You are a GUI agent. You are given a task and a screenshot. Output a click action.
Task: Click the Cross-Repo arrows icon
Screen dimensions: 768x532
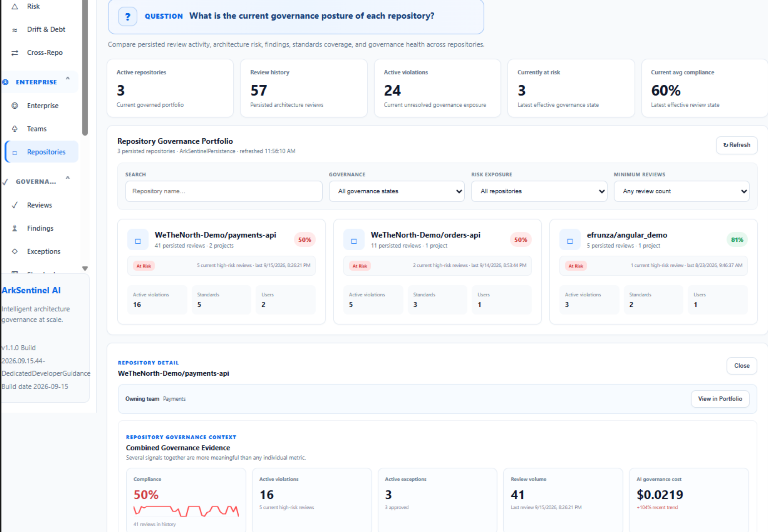click(x=15, y=53)
